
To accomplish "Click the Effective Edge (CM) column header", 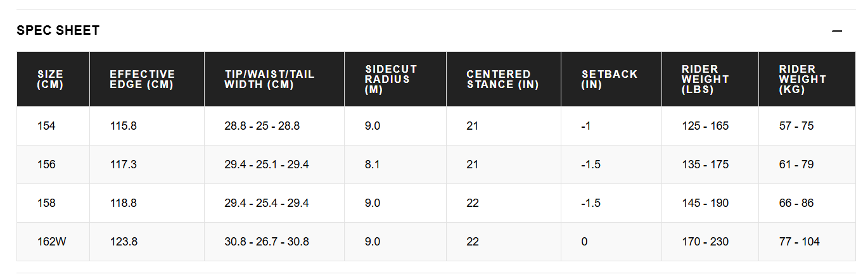I will tap(142, 79).
